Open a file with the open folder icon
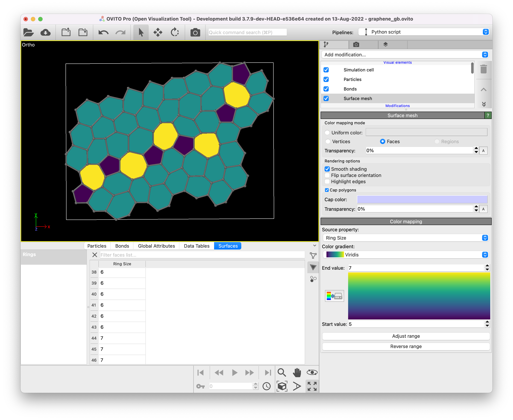 click(28, 32)
